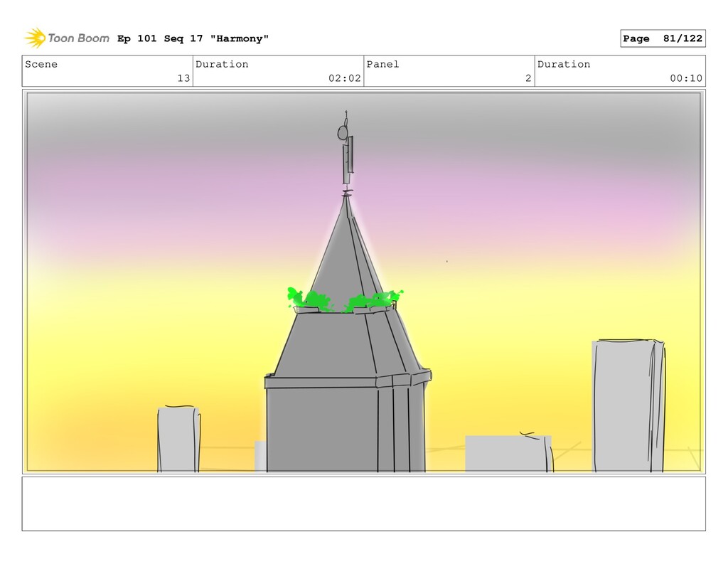Screen dimensions: 728x564
Task: Click the Toon Boom logo
Action: pyautogui.click(x=66, y=38)
